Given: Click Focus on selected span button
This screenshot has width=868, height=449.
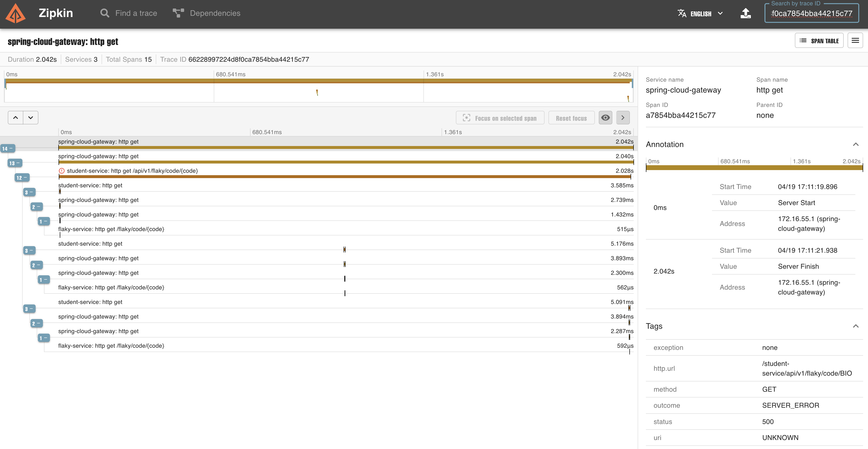Looking at the screenshot, I should coord(500,118).
